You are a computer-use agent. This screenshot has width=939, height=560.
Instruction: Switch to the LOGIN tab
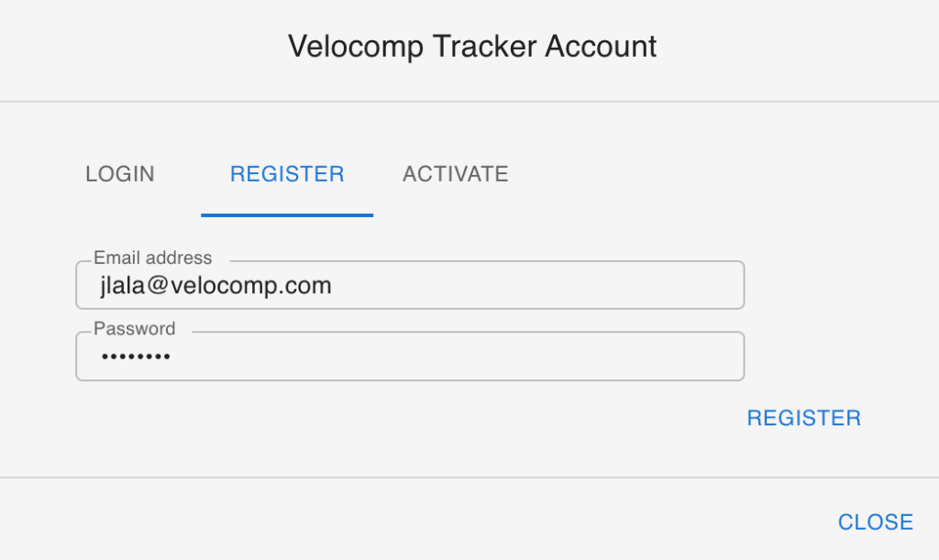pyautogui.click(x=120, y=174)
